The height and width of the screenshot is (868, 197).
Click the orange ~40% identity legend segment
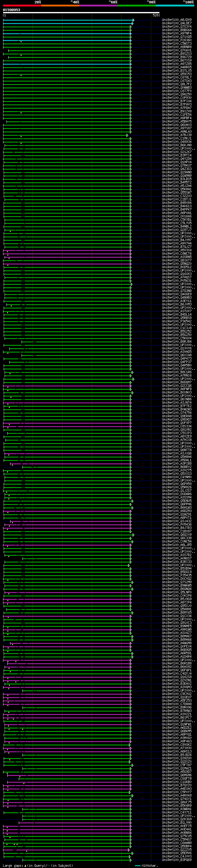pos(60,6)
